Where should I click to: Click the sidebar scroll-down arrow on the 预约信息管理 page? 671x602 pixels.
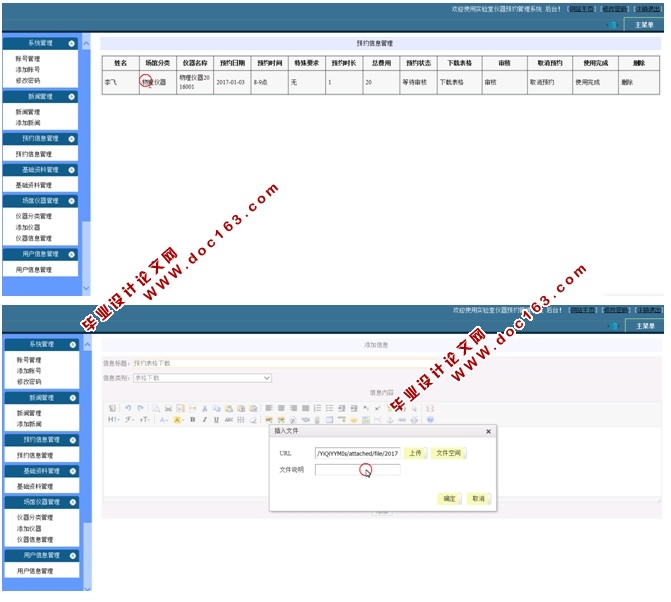[86, 288]
